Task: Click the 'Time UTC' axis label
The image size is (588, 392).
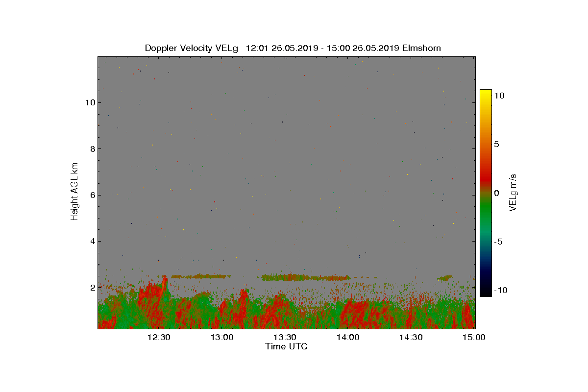Action: point(287,346)
